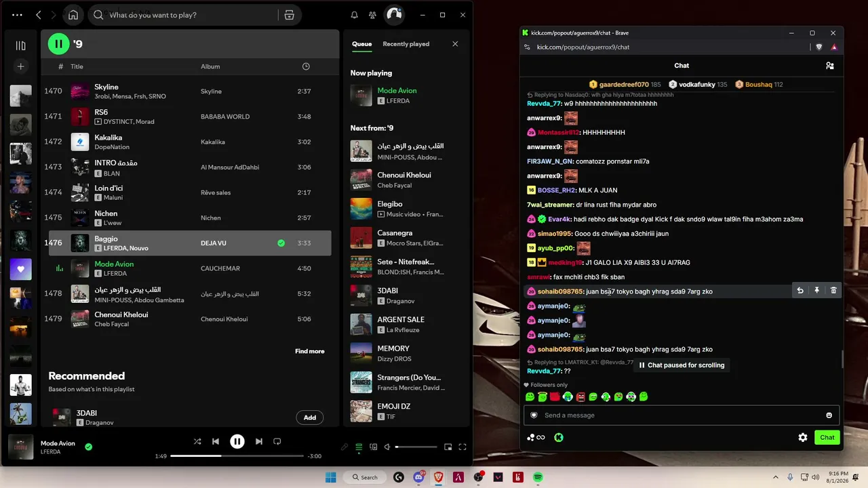Toggle shuffle in the player bar
The height and width of the screenshot is (488, 868).
(197, 441)
